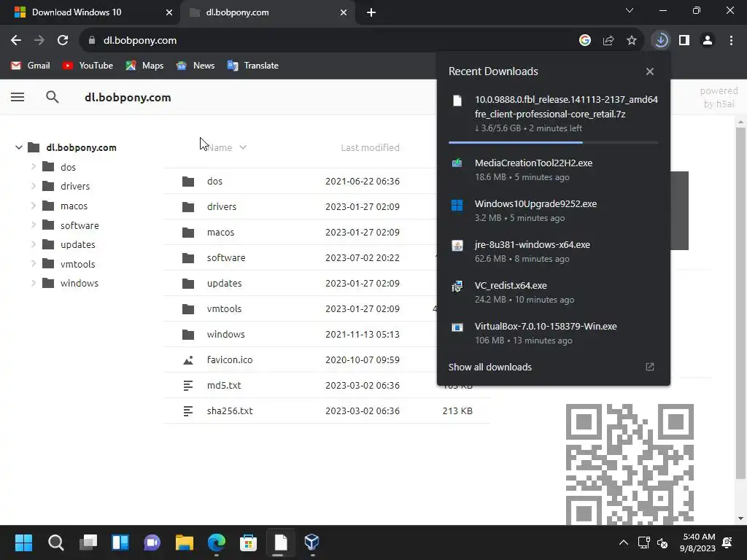The height and width of the screenshot is (560, 747).
Task: Open downloads page via external-link icon
Action: point(650,367)
